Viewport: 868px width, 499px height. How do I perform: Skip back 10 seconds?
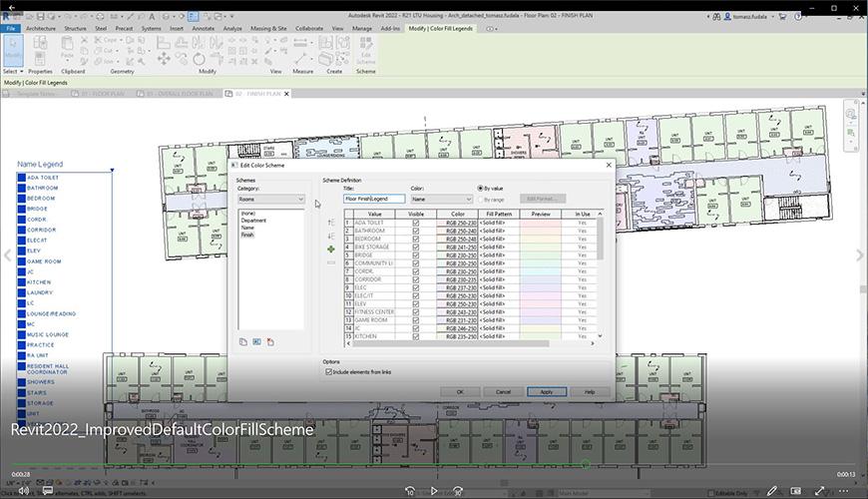410,491
